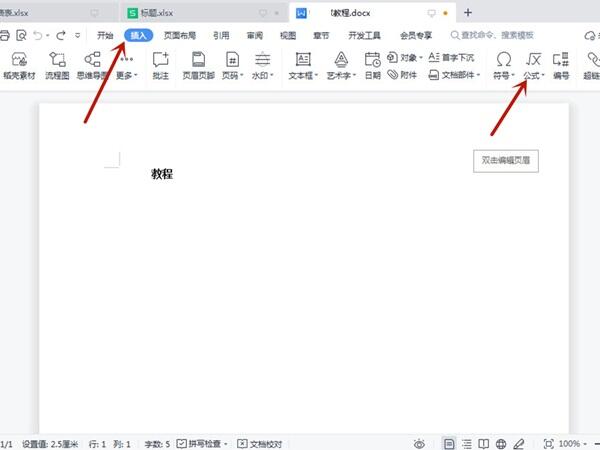Insert a 思维导图 mind map
Screen dimensions: 600x450
[x=92, y=66]
